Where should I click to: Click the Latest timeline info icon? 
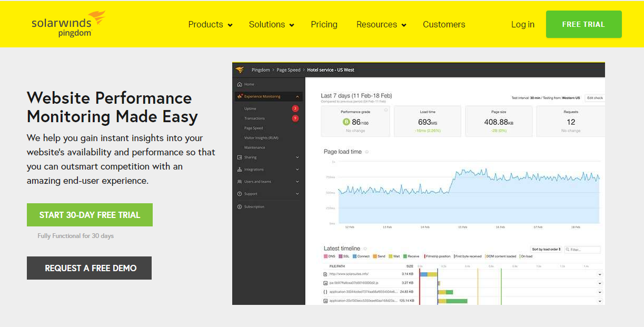(365, 249)
